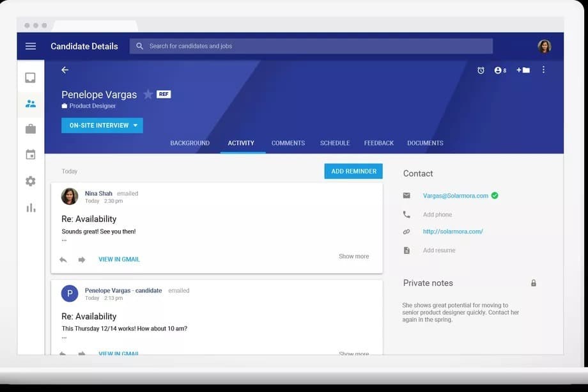Toggle the star next to Penelope Vargas

tap(148, 95)
